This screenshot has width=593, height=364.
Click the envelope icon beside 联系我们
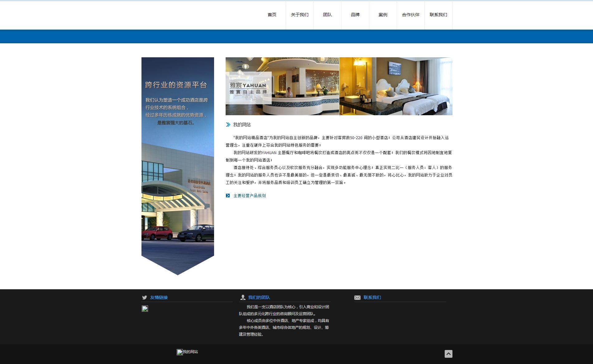click(357, 298)
